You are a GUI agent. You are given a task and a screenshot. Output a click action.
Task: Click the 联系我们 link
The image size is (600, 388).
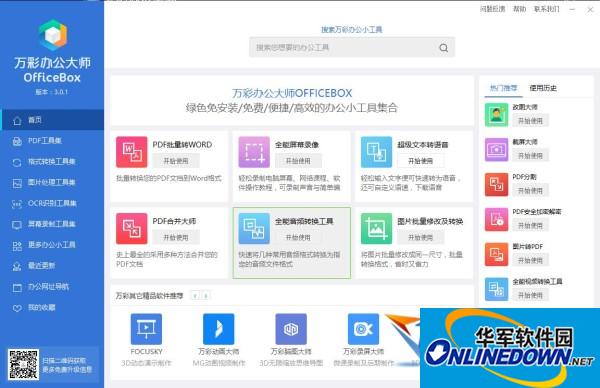547,9
